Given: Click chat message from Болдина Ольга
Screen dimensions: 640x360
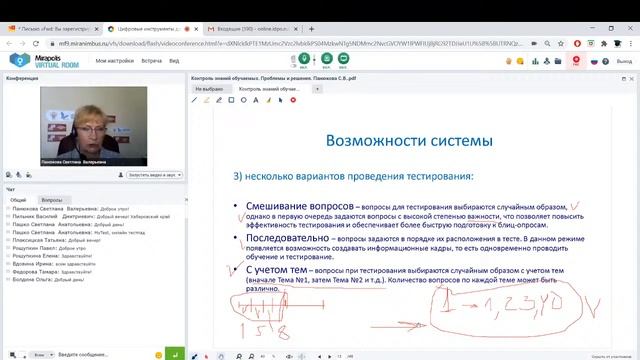Looking at the screenshot, I should click(48, 280).
